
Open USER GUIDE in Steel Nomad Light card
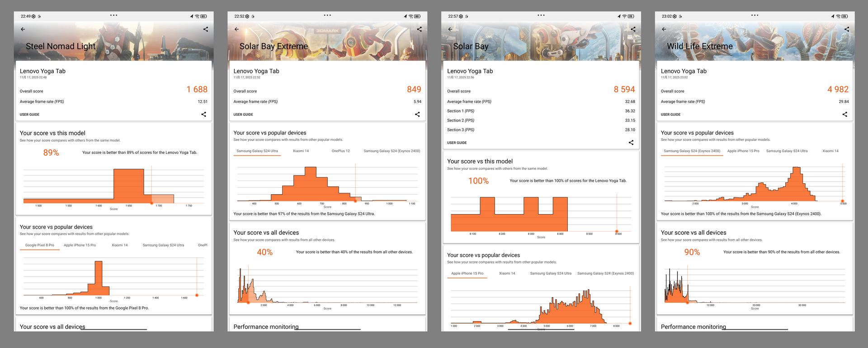tap(29, 114)
